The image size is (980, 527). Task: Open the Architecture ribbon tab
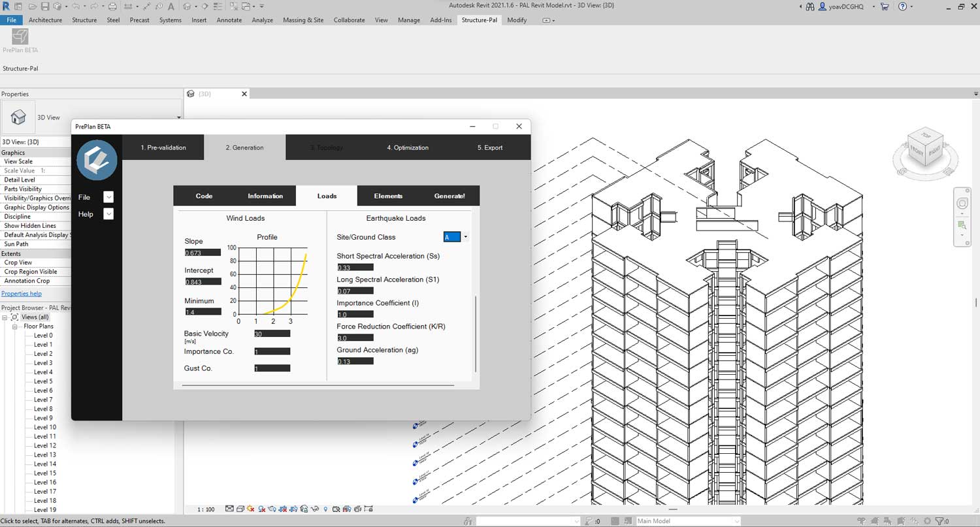coord(46,20)
